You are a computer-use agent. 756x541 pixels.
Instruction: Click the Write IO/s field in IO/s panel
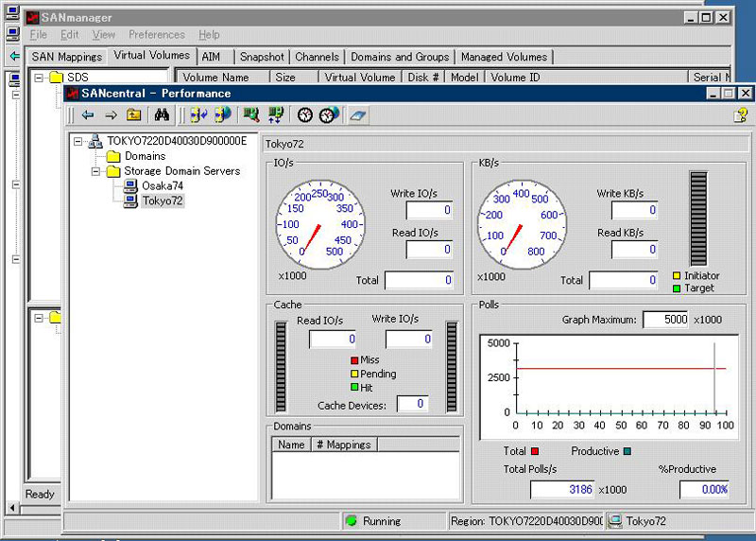point(429,210)
